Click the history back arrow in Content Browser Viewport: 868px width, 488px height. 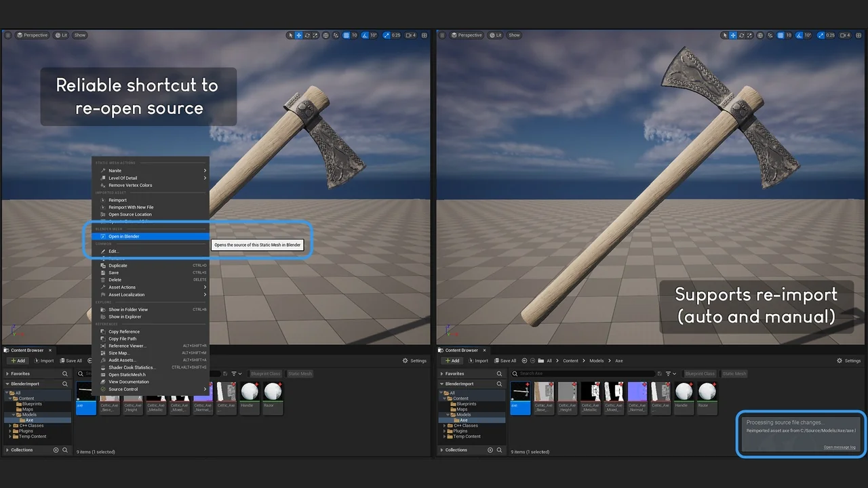click(x=524, y=361)
